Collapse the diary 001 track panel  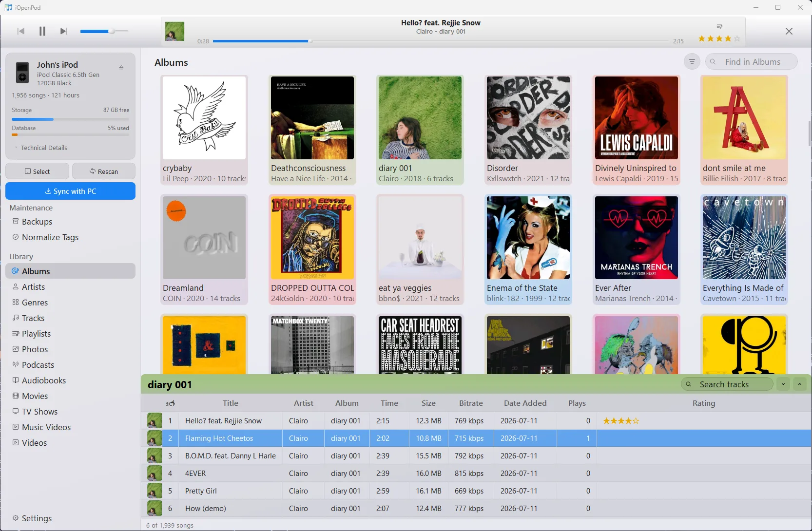(800, 384)
